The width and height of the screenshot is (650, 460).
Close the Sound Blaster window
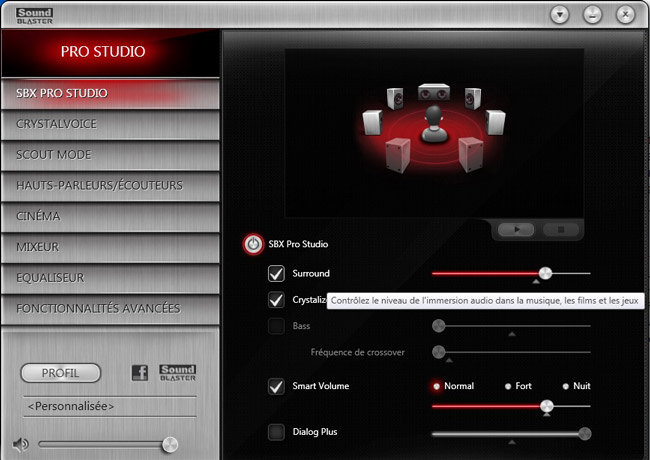[625, 15]
